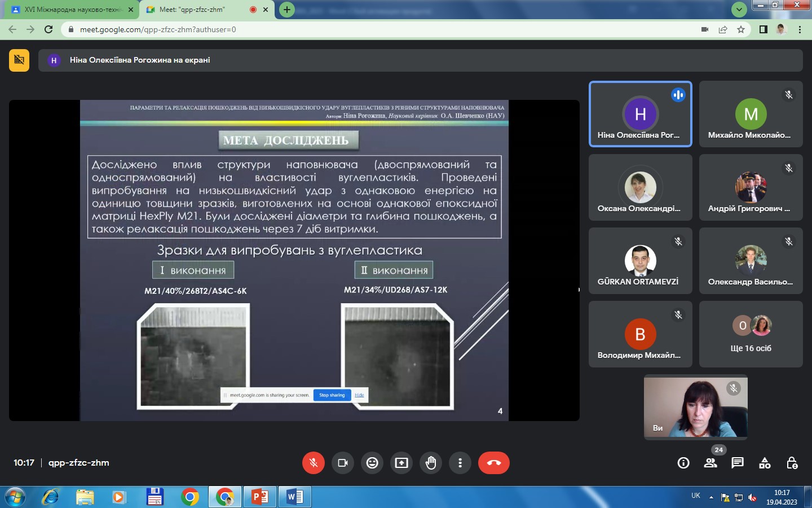Open the chat messages panel

pyautogui.click(x=738, y=463)
